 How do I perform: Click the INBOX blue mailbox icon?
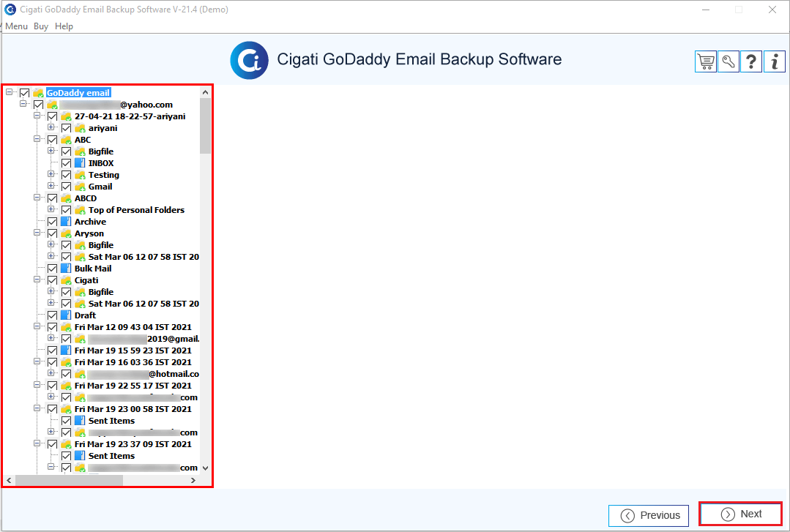(80, 163)
